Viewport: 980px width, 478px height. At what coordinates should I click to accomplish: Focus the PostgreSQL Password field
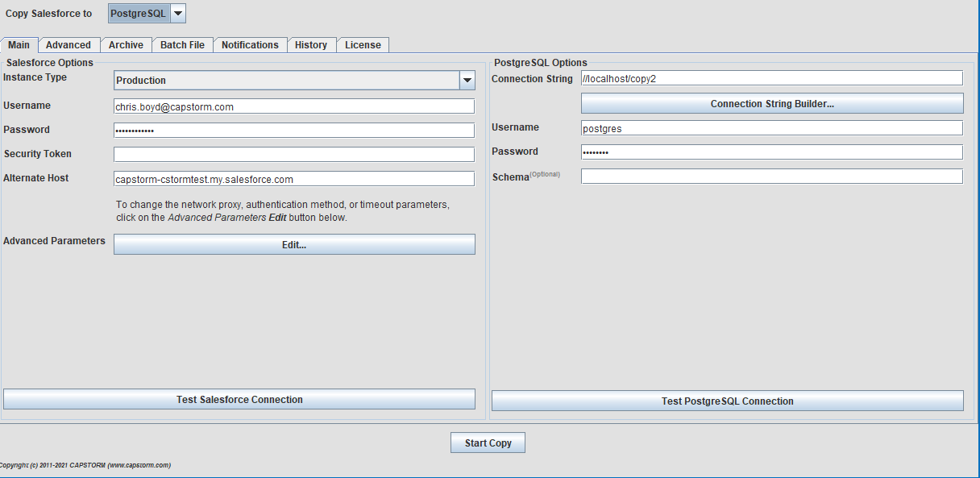coord(772,152)
